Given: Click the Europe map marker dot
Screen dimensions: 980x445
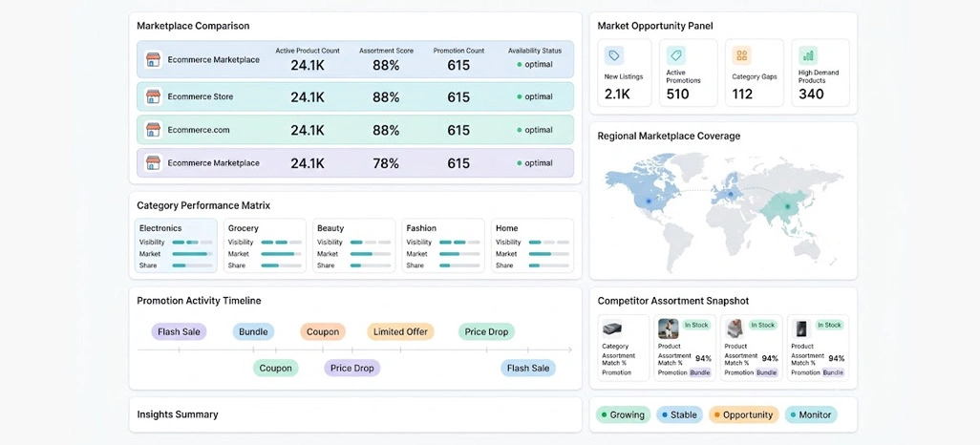Looking at the screenshot, I should (732, 195).
